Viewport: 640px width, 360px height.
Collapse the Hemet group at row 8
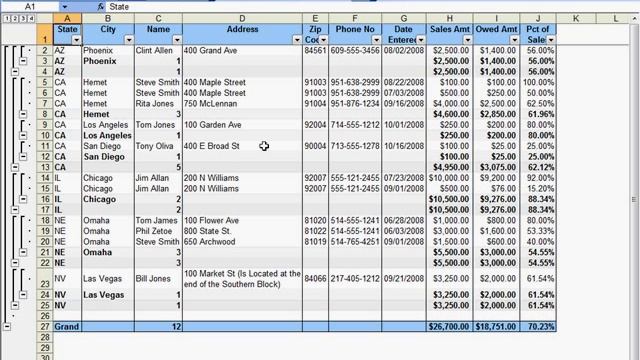coord(23,114)
